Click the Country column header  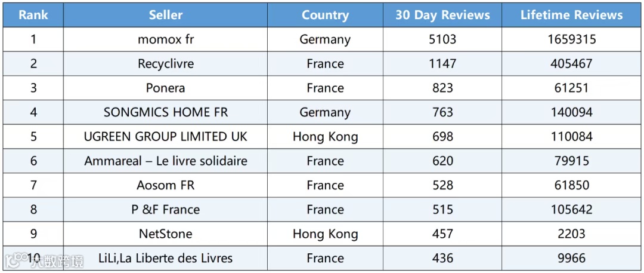(326, 16)
